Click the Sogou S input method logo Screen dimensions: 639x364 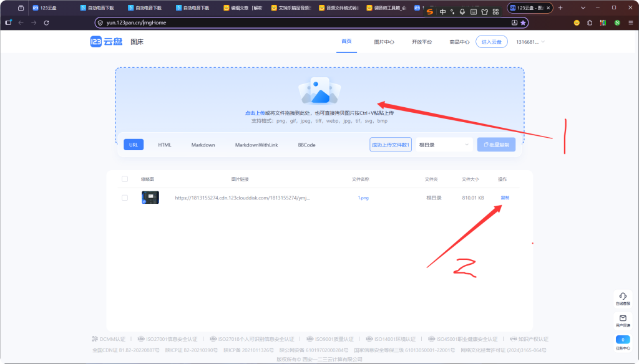pos(430,12)
